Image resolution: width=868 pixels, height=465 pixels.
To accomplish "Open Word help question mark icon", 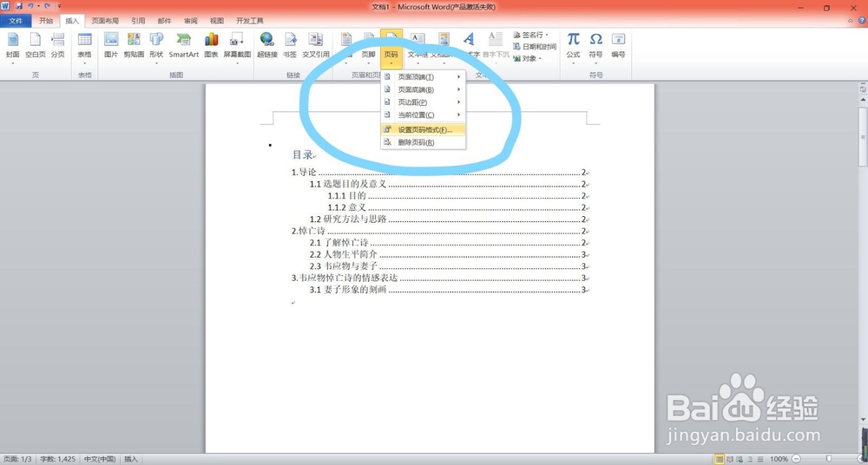I will click(x=862, y=21).
